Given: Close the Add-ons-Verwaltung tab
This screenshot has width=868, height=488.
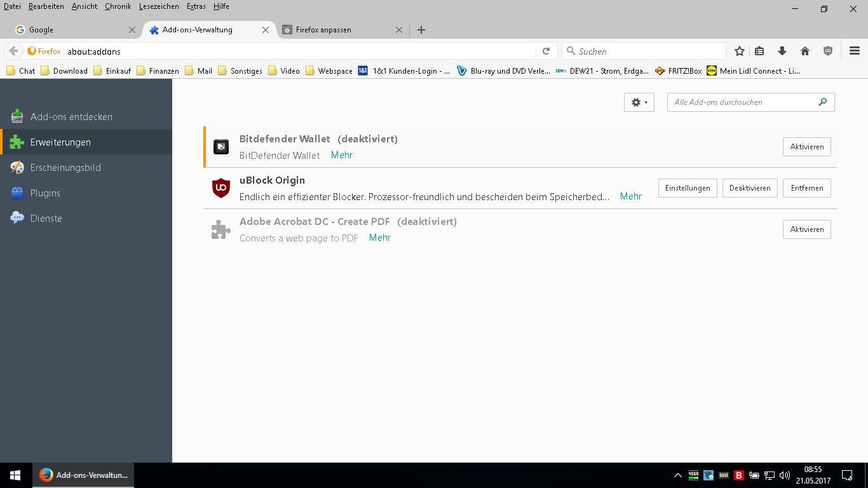Looking at the screenshot, I should point(266,30).
